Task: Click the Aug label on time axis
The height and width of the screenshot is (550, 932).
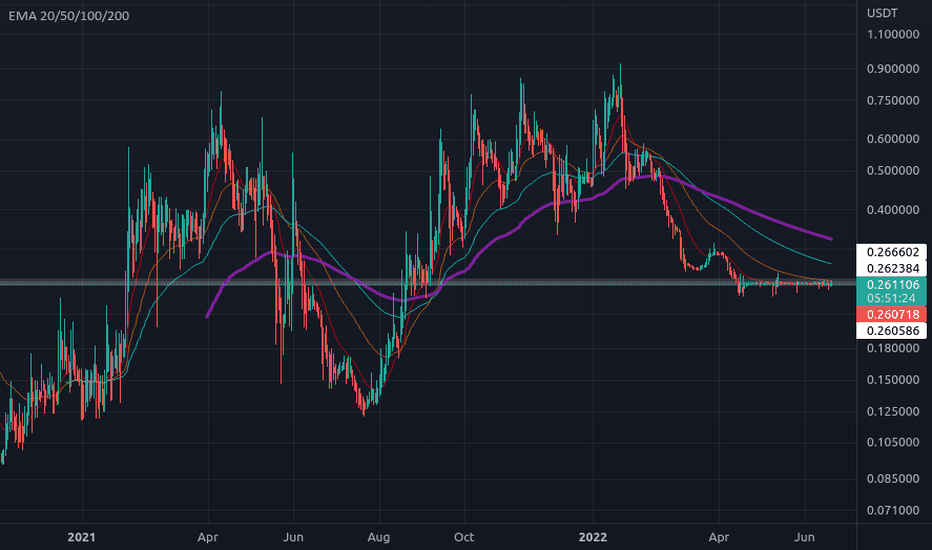Action: click(x=379, y=538)
